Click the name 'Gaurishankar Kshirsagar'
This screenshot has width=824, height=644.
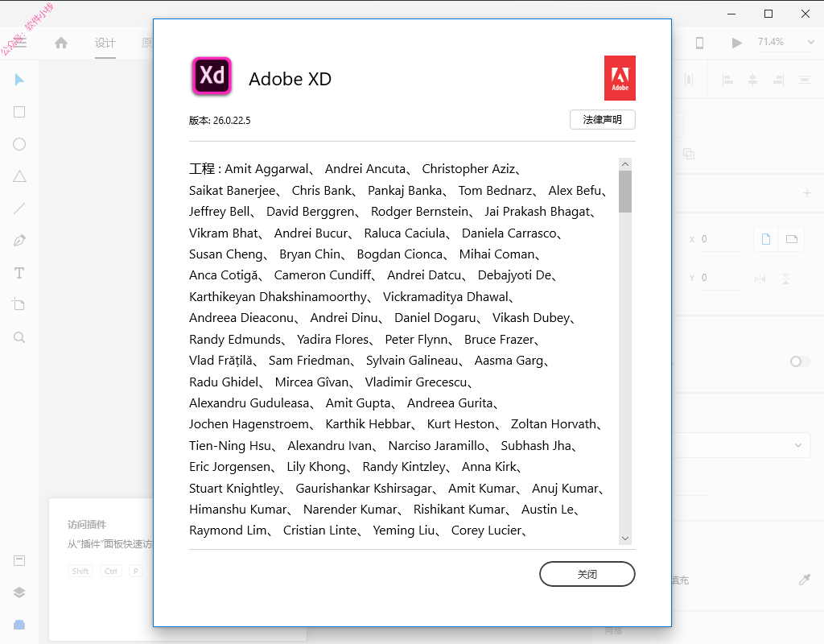click(x=365, y=489)
